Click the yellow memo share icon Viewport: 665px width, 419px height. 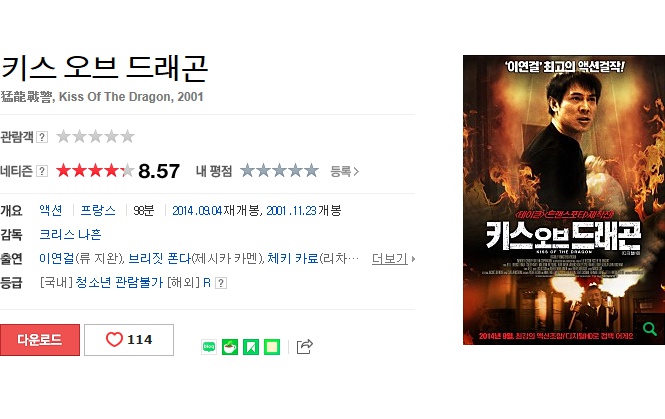272,347
